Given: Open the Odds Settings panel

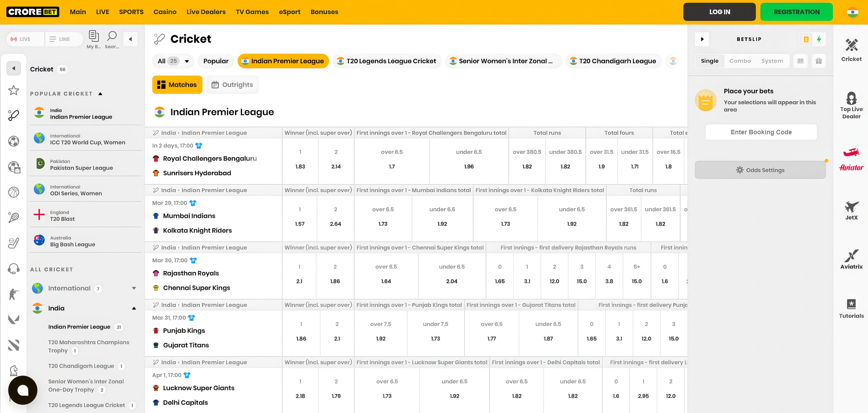Looking at the screenshot, I should click(760, 170).
